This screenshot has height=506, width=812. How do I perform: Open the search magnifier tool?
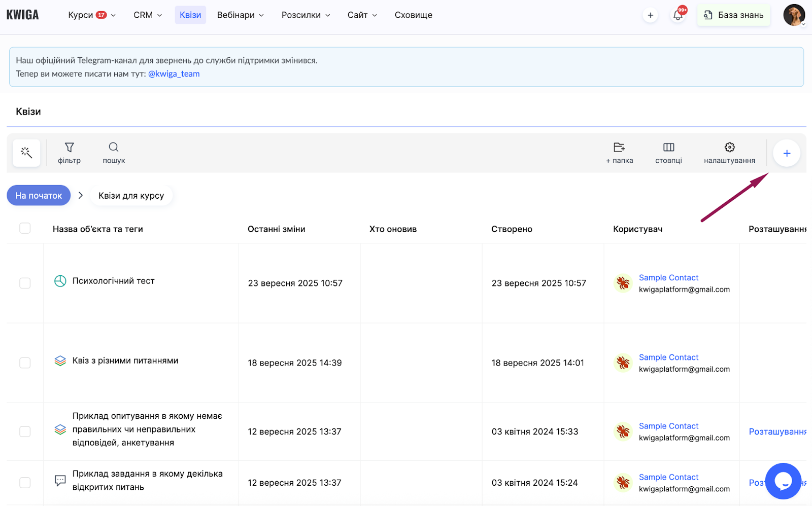(x=114, y=153)
